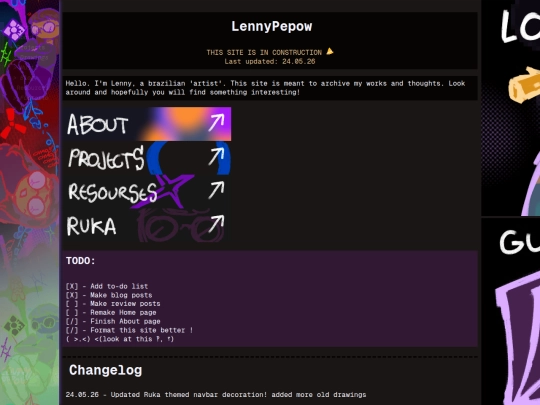This screenshot has height=405, width=540.
Task: Click the arrow icon on the PROJECTS banner
Action: pyautogui.click(x=216, y=156)
